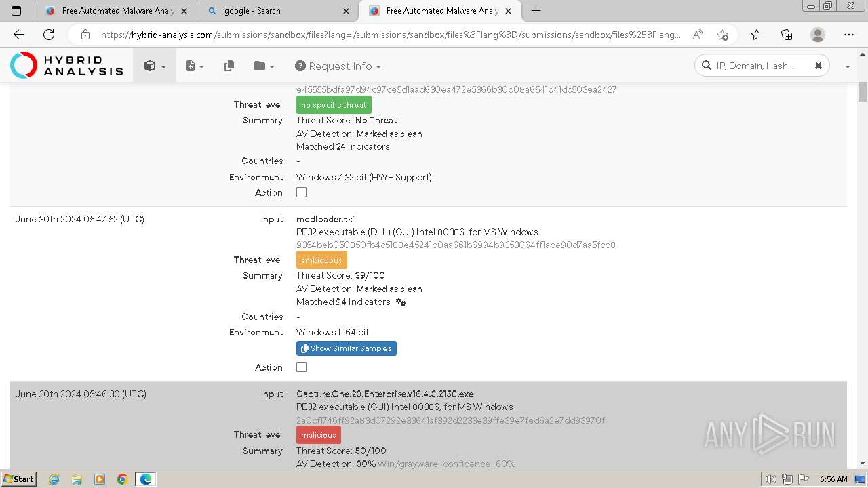Image resolution: width=868 pixels, height=488 pixels.
Task: Focus the IP, Domain, Hash search field
Action: (x=763, y=66)
